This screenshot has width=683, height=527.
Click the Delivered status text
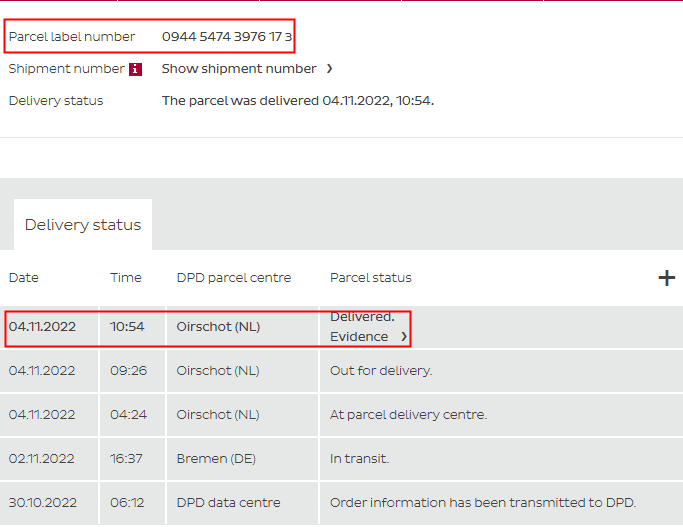click(x=362, y=317)
